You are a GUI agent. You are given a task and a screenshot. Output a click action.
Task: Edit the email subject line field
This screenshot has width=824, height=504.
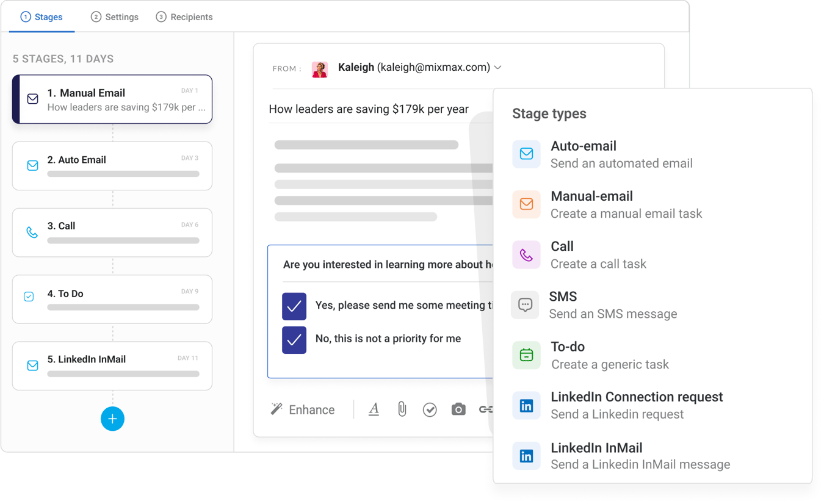[x=380, y=109]
